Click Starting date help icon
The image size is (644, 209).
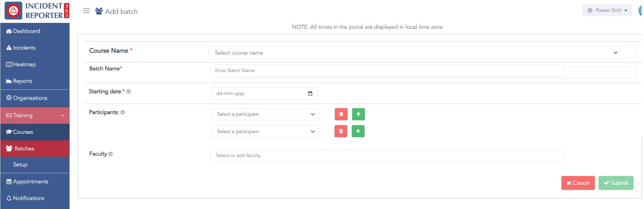128,92
